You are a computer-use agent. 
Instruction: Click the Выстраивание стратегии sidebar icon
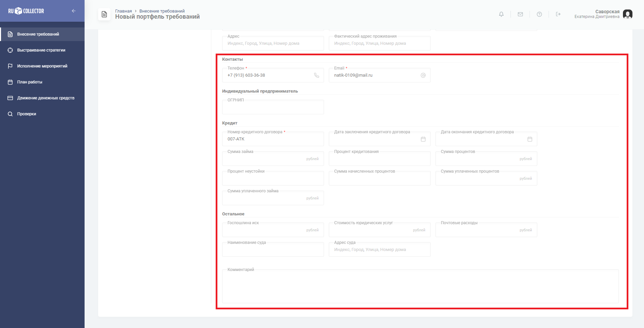click(10, 50)
